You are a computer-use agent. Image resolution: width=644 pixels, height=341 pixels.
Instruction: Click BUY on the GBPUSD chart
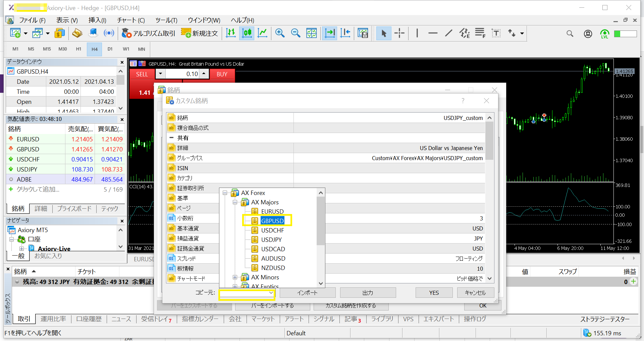click(222, 74)
